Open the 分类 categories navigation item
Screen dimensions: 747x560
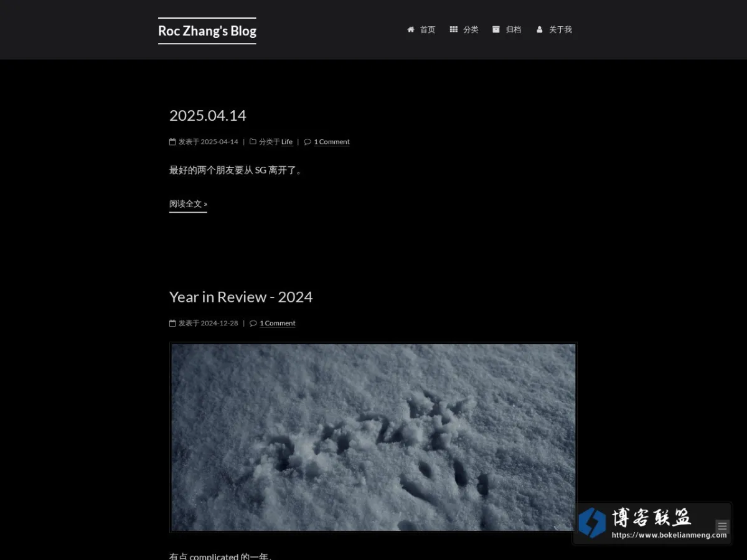tap(464, 29)
